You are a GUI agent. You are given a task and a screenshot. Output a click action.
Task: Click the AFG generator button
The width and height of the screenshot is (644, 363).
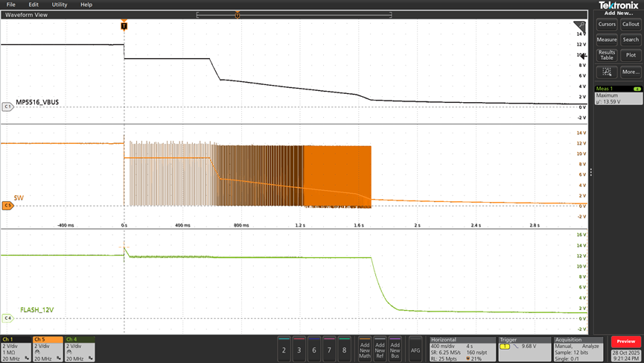pyautogui.click(x=415, y=348)
